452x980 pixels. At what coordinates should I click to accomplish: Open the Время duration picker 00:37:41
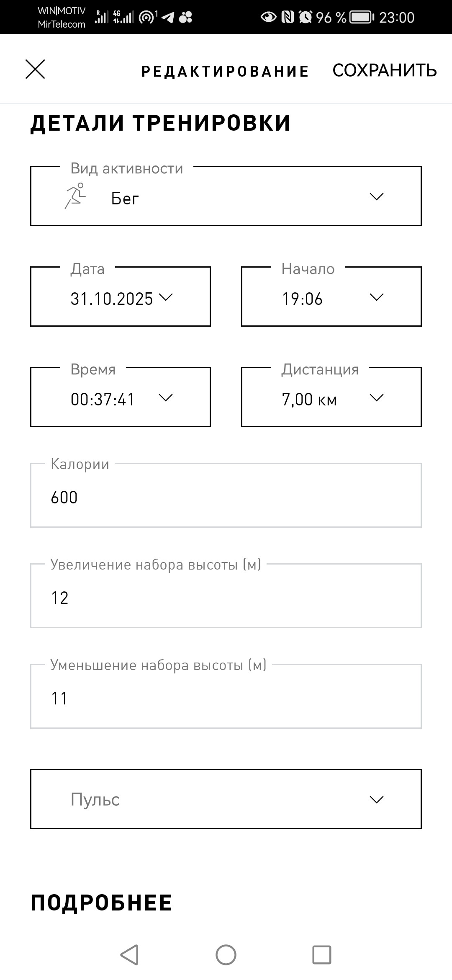(x=121, y=397)
